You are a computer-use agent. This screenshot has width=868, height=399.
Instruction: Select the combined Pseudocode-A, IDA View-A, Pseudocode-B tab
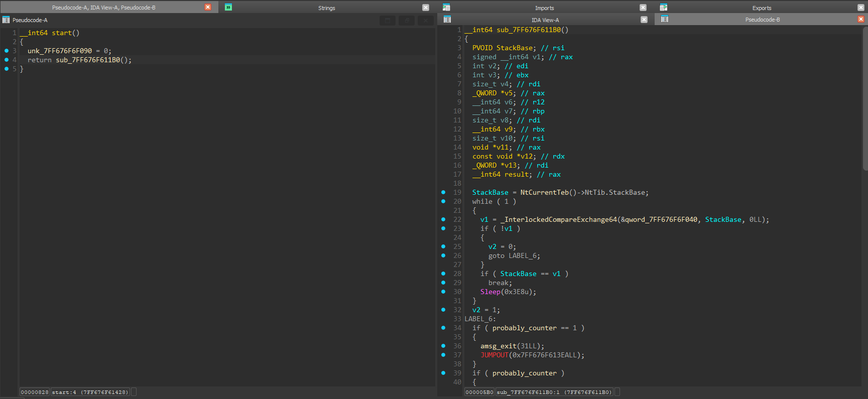click(x=104, y=8)
